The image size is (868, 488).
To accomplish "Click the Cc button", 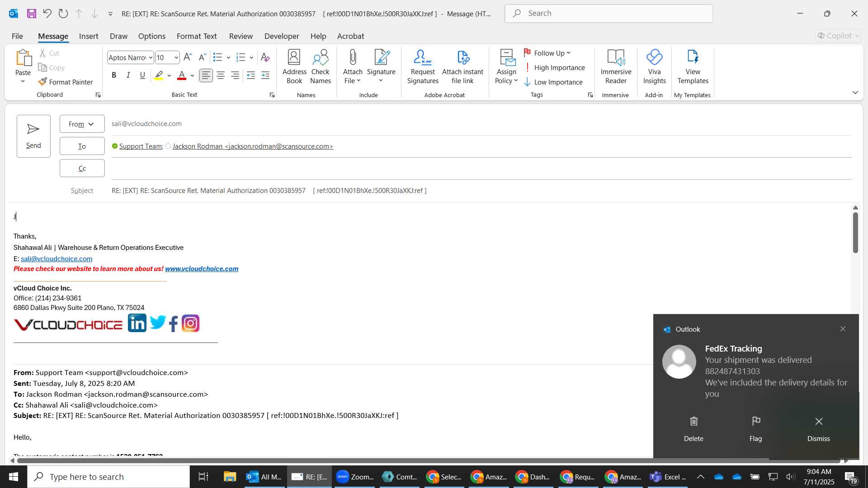I will [x=82, y=168].
